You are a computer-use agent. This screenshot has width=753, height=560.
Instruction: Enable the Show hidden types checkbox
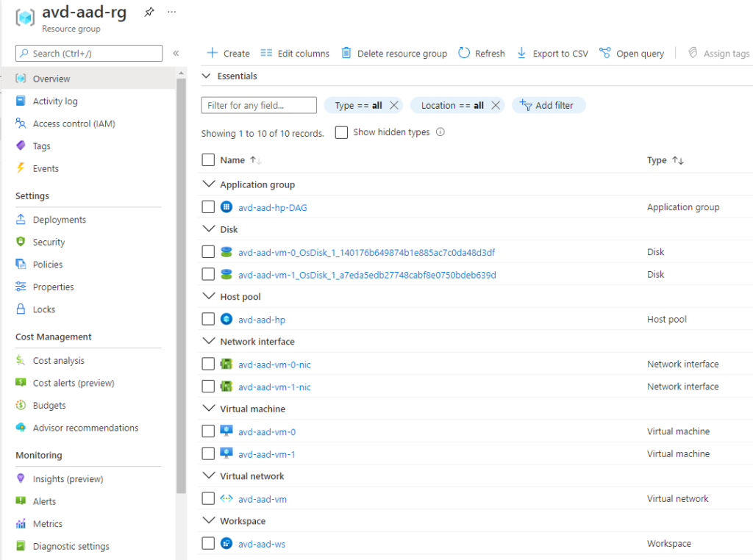341,132
